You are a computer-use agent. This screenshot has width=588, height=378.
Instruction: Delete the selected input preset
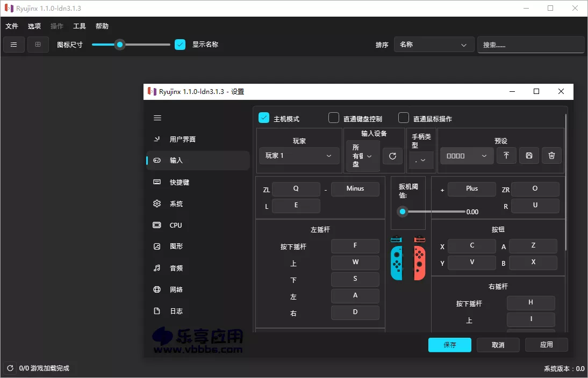[x=551, y=155]
